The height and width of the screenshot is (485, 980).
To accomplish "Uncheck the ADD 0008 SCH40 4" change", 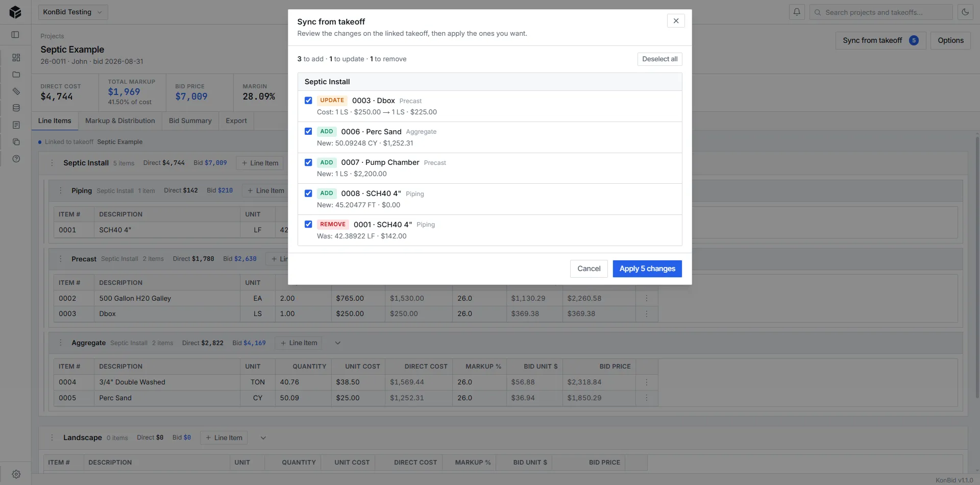I will click(x=308, y=193).
